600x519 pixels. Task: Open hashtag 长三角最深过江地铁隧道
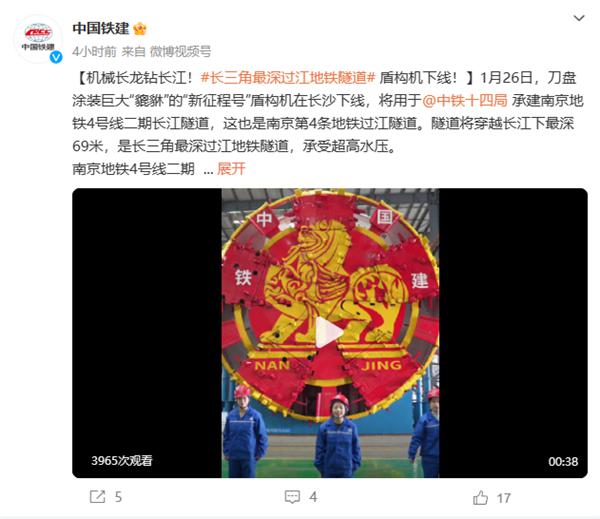click(x=288, y=78)
